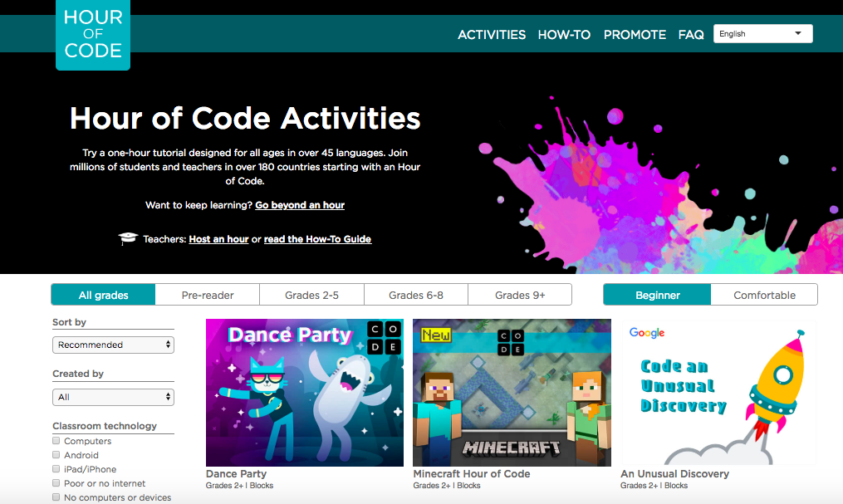Open the Dance Party activity thumbnail

304,392
